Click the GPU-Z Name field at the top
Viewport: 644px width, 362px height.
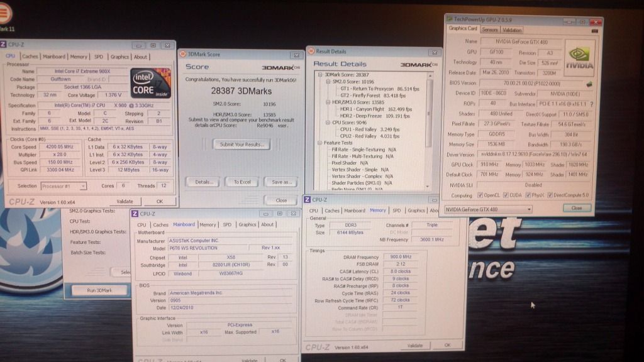tap(521, 42)
